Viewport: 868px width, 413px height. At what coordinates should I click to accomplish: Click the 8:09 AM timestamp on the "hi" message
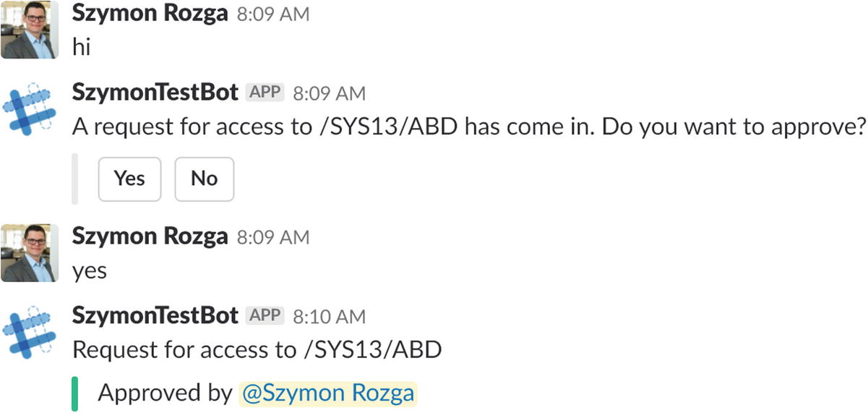tap(273, 15)
